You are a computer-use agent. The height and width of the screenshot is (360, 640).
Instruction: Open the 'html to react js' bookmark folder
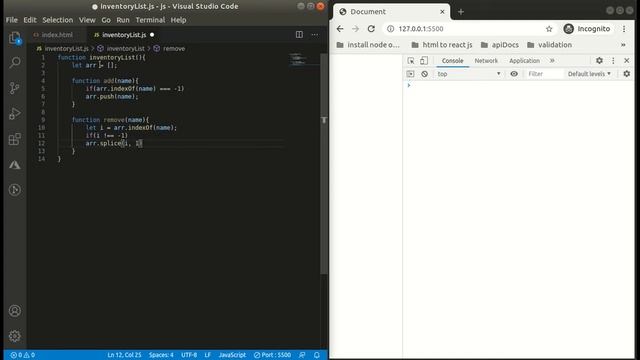(x=442, y=45)
